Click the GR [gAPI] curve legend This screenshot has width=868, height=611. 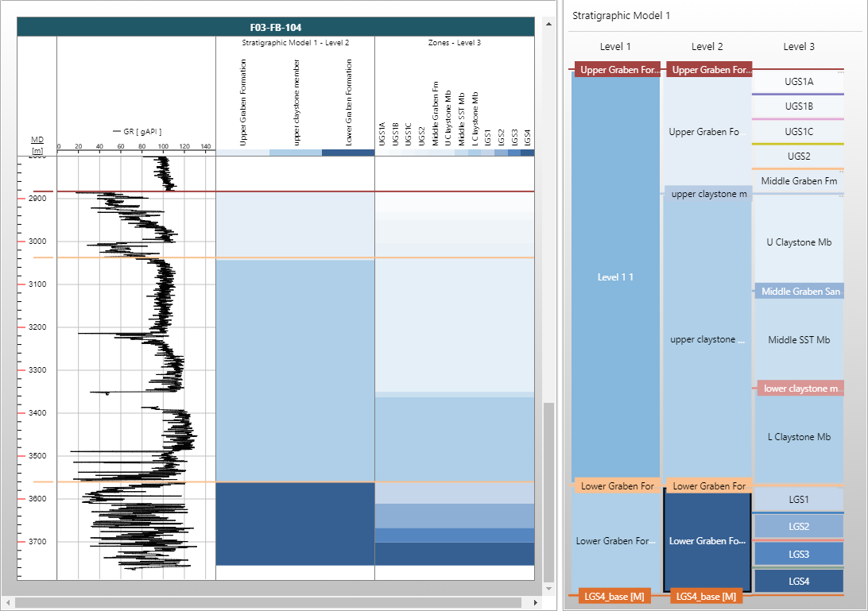(x=137, y=131)
